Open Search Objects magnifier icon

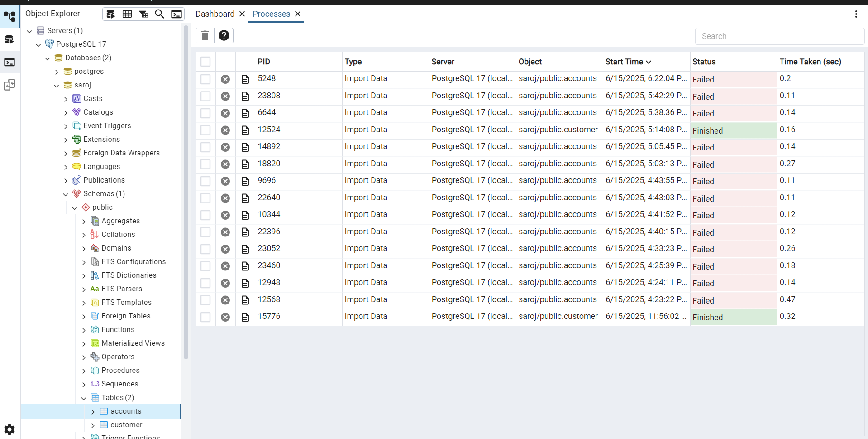(x=159, y=14)
